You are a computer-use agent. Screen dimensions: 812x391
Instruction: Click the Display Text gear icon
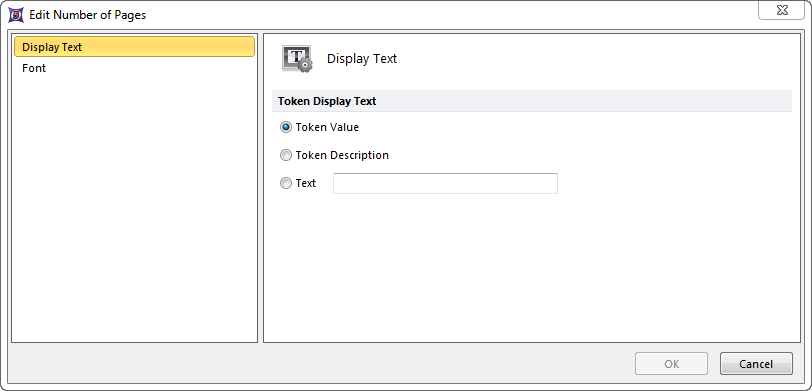[297, 59]
